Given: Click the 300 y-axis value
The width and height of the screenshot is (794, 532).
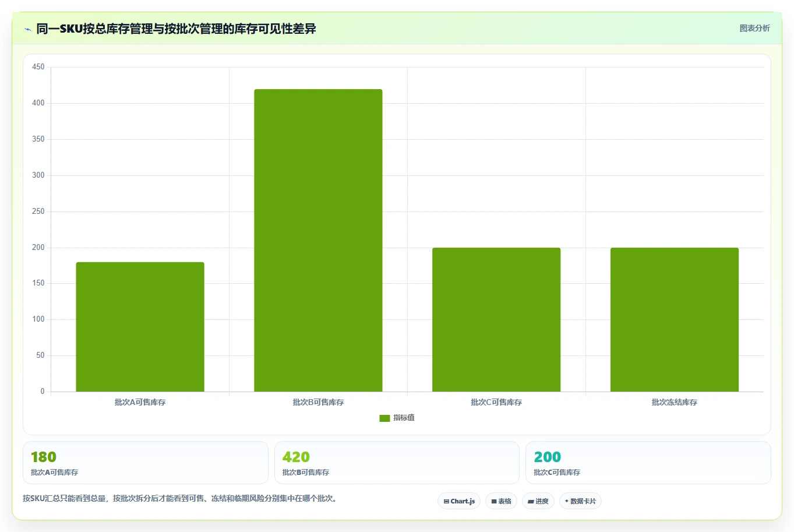Looking at the screenshot, I should [38, 175].
